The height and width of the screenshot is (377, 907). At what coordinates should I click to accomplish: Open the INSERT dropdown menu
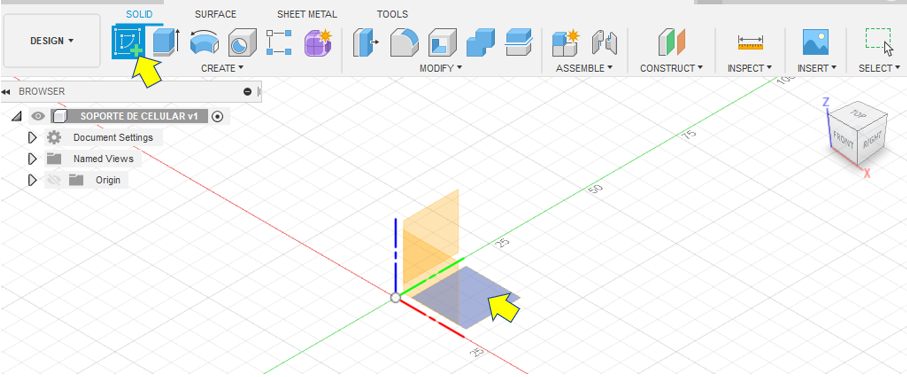tap(817, 68)
